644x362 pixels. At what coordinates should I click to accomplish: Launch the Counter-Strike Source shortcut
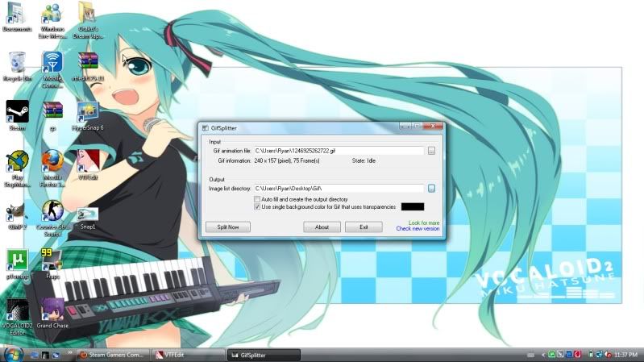coord(52,212)
